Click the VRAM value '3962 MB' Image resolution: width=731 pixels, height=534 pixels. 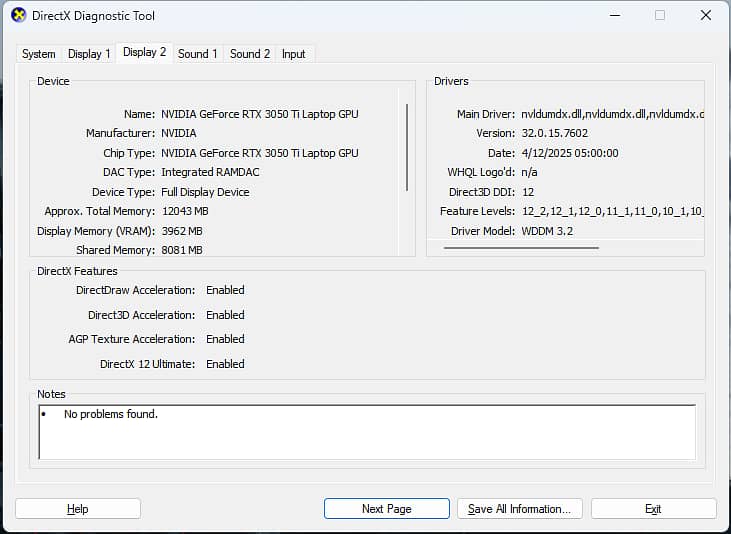pos(182,231)
